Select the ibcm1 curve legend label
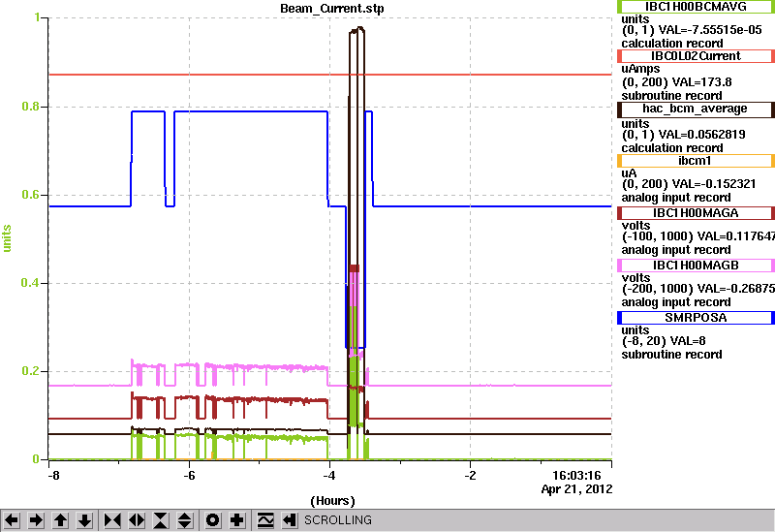The width and height of the screenshot is (775, 532). [x=696, y=161]
